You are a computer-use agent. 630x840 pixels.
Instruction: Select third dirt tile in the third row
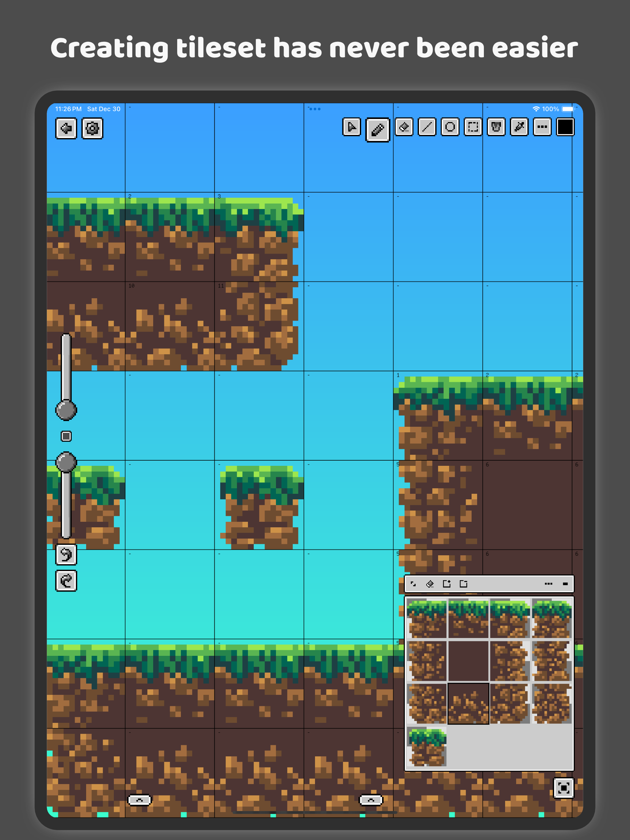[510, 704]
